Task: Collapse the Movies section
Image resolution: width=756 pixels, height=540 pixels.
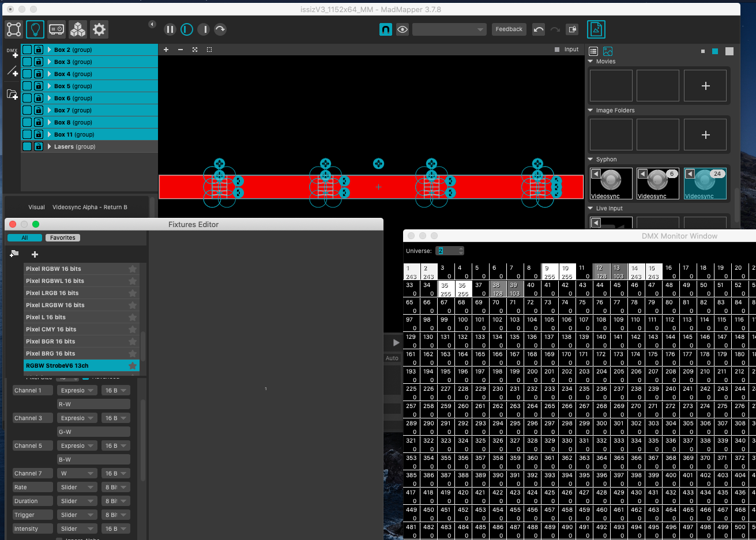Action: point(590,61)
